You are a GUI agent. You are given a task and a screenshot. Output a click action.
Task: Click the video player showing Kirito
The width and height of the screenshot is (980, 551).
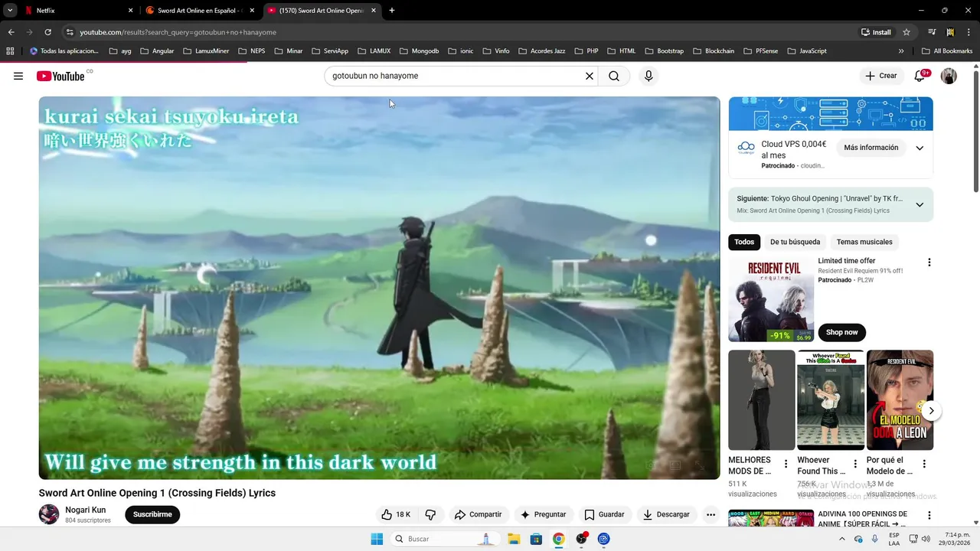[379, 288]
